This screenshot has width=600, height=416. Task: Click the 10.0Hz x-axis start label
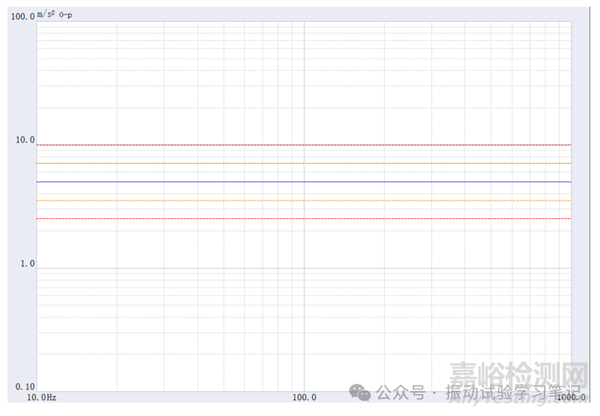[42, 397]
